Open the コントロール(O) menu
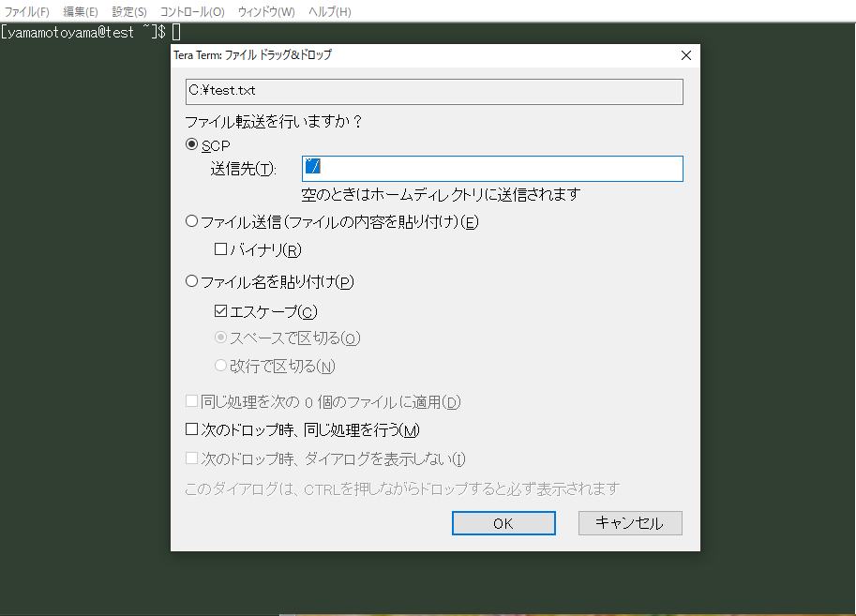 tap(192, 11)
